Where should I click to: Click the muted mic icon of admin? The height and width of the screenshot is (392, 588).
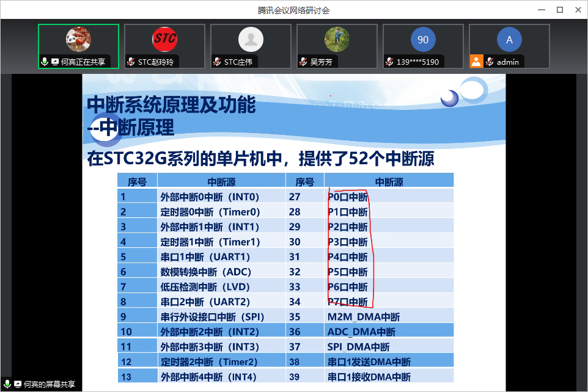click(490, 62)
